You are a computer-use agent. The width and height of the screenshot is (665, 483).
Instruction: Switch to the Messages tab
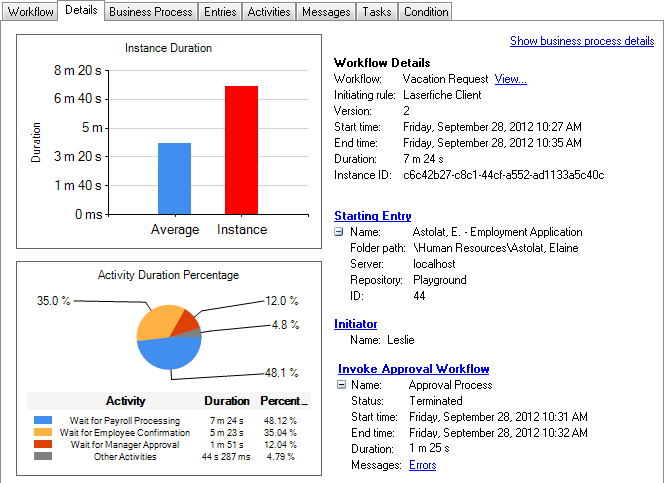point(326,12)
